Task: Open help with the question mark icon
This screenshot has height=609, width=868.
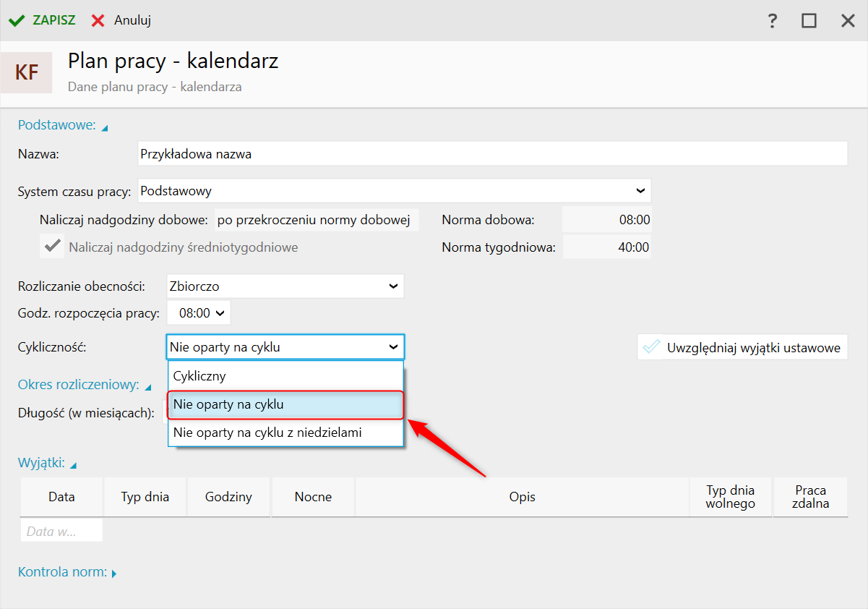Action: tap(773, 21)
